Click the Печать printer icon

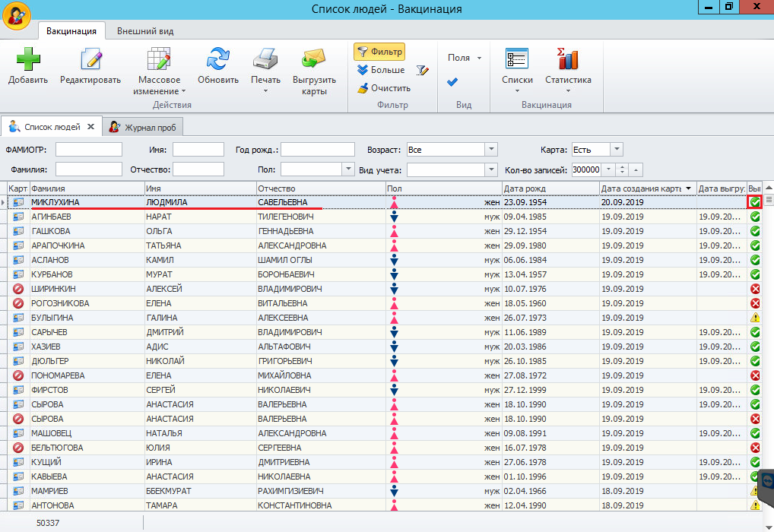tap(265, 59)
